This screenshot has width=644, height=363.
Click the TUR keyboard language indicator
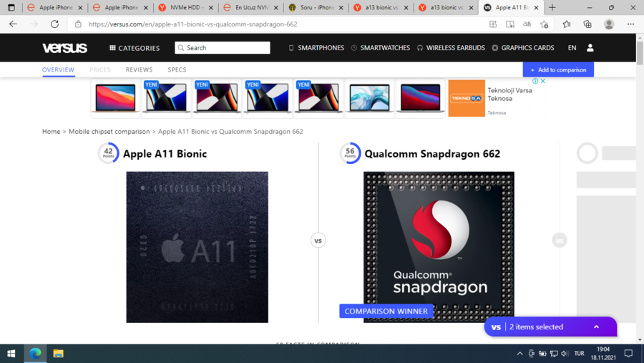579,354
